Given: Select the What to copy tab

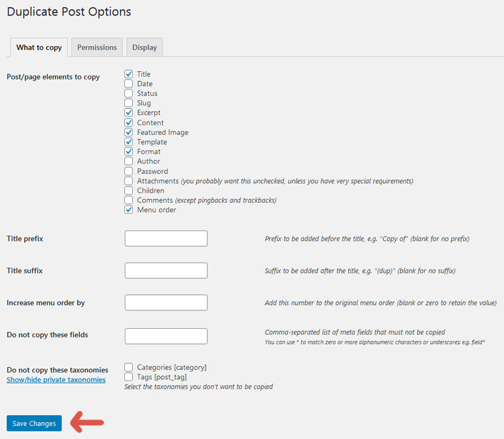Looking at the screenshot, I should (x=39, y=47).
